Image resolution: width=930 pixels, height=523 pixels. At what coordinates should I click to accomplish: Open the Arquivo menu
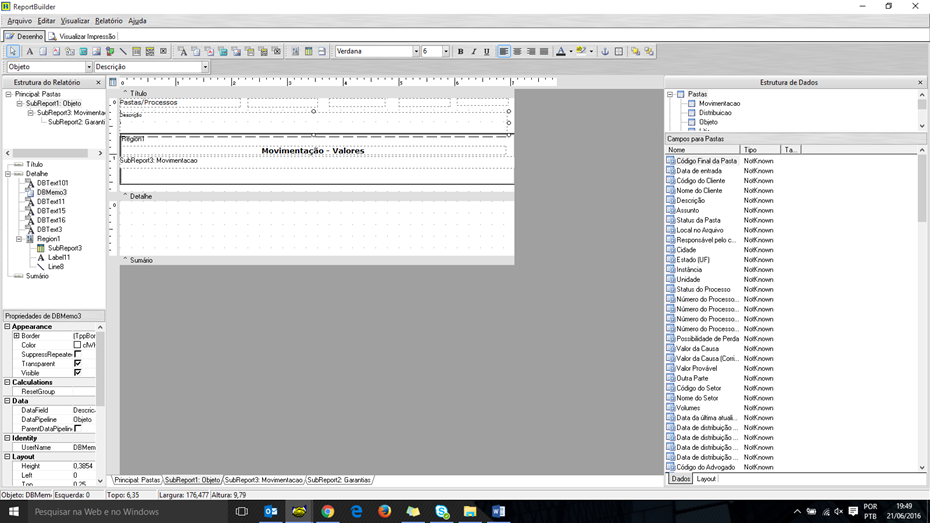tap(20, 21)
